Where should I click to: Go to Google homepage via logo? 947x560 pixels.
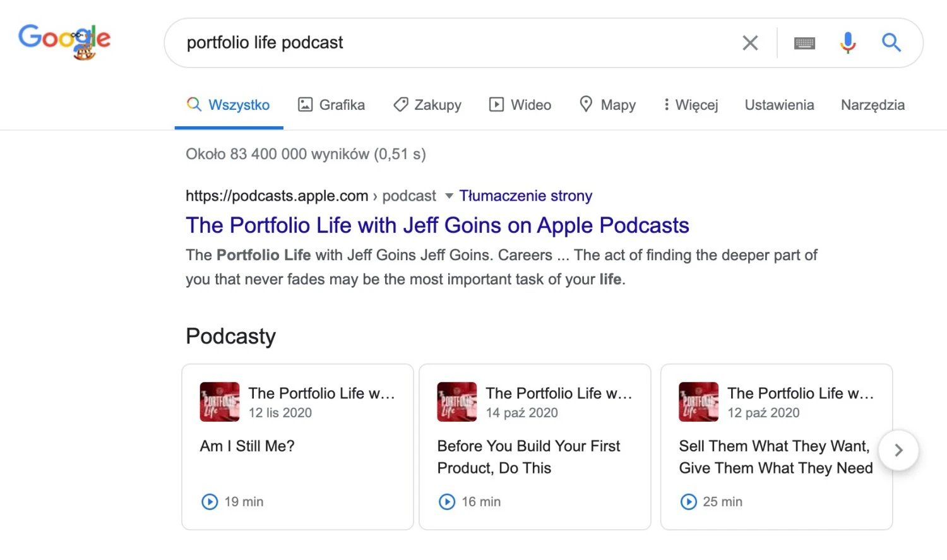click(x=64, y=42)
